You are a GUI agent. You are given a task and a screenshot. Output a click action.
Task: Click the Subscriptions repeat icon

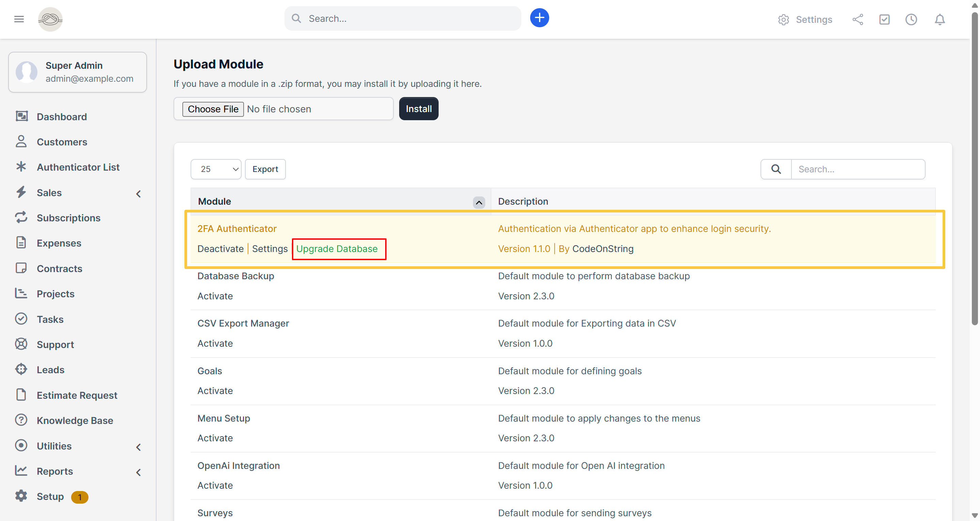pyautogui.click(x=21, y=217)
